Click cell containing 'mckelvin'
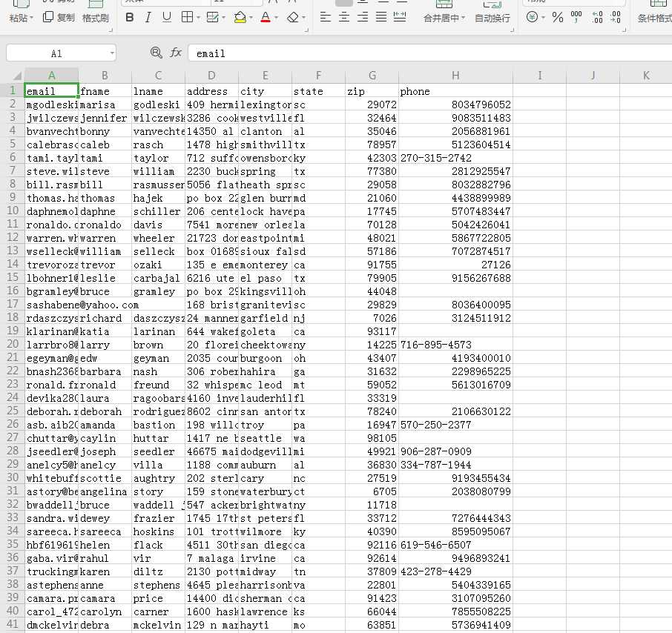672x633 pixels. tap(158, 626)
